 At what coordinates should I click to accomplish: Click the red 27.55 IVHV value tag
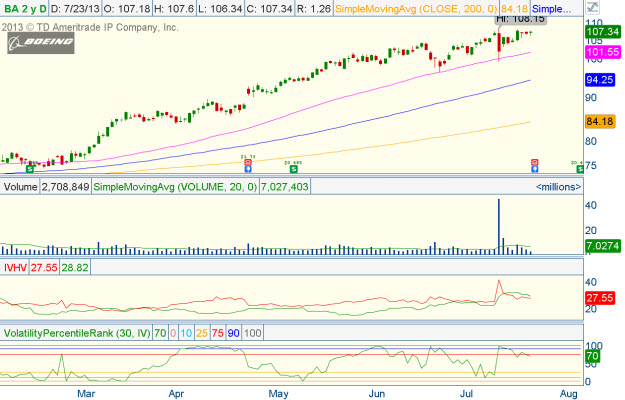point(600,298)
